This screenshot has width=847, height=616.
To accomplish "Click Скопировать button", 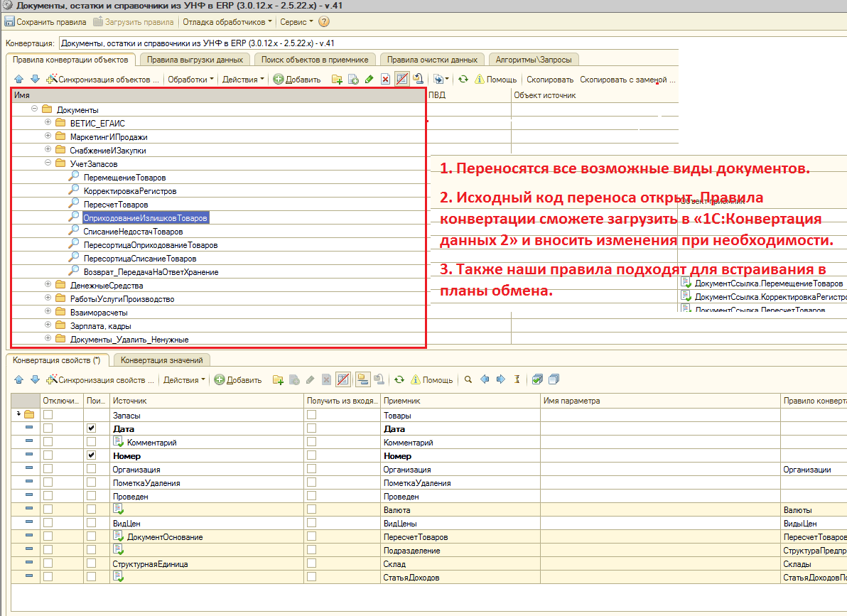I will pyautogui.click(x=550, y=80).
